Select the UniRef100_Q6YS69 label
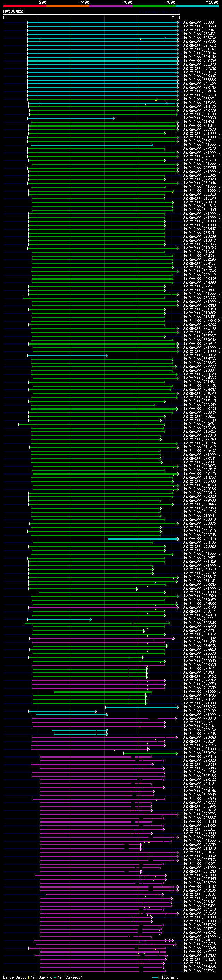This screenshot has height=980, width=222. pos(199,60)
